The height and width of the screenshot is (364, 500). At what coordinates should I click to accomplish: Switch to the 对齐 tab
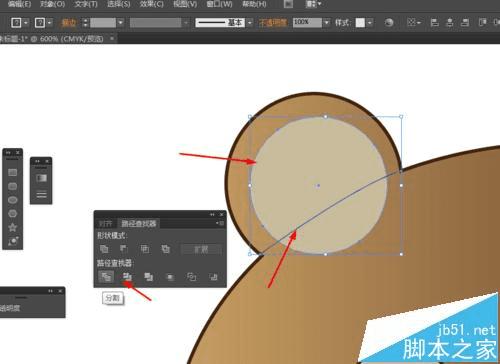[x=105, y=223]
